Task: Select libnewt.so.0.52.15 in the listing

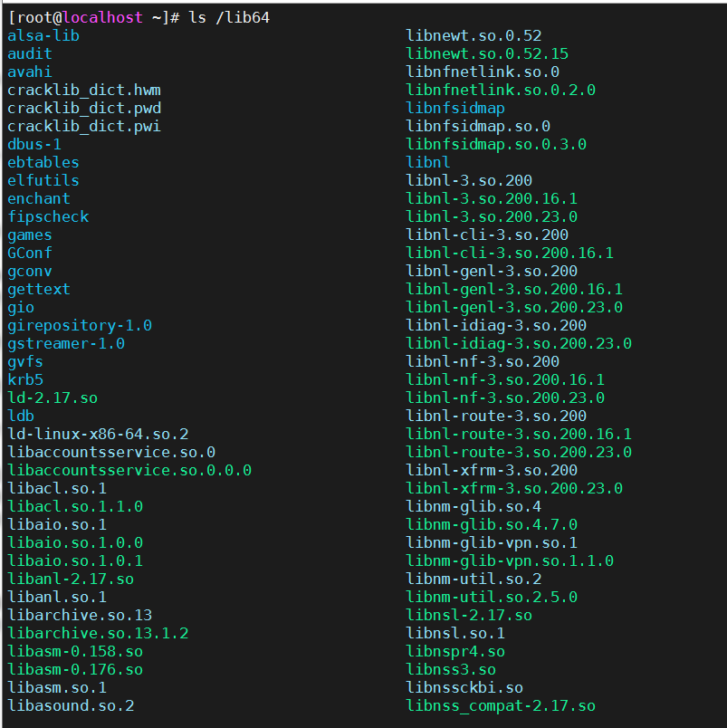Action: click(487, 53)
